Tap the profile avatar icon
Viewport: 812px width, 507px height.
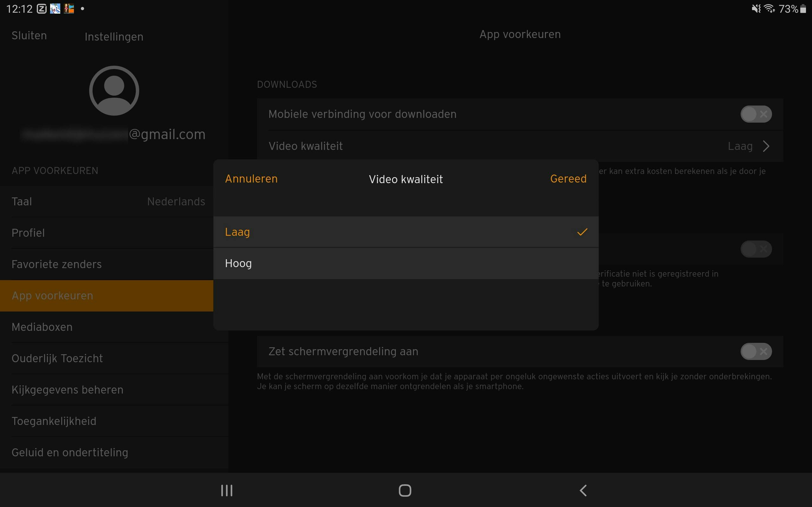tap(114, 91)
